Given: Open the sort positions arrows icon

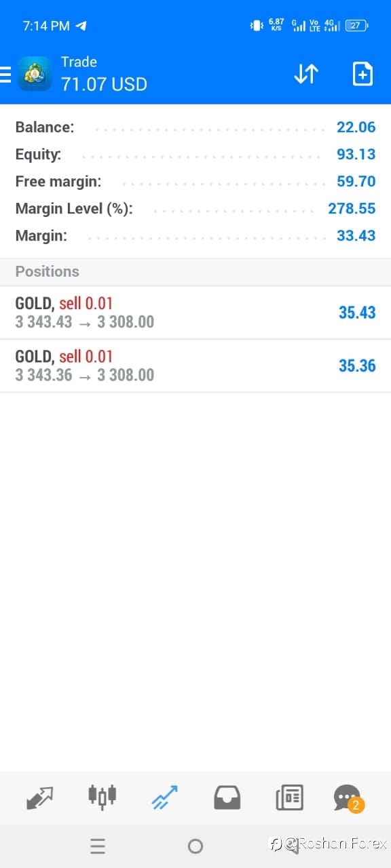Looking at the screenshot, I should [x=306, y=74].
